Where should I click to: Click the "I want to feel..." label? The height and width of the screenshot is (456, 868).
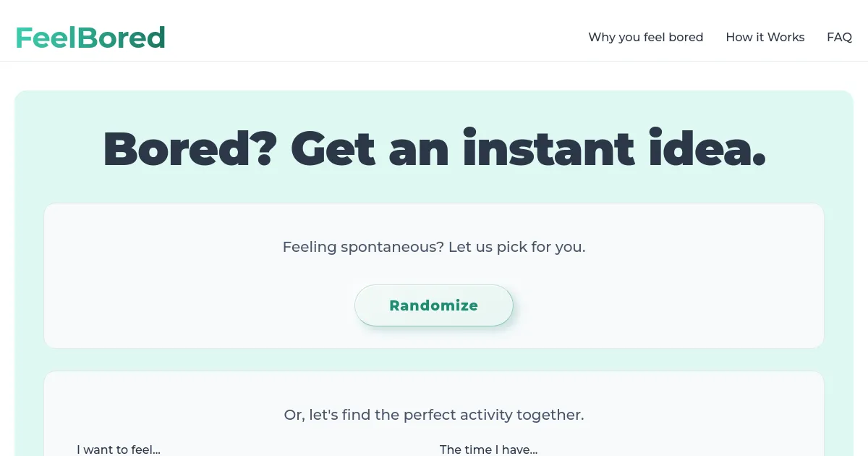tap(119, 449)
